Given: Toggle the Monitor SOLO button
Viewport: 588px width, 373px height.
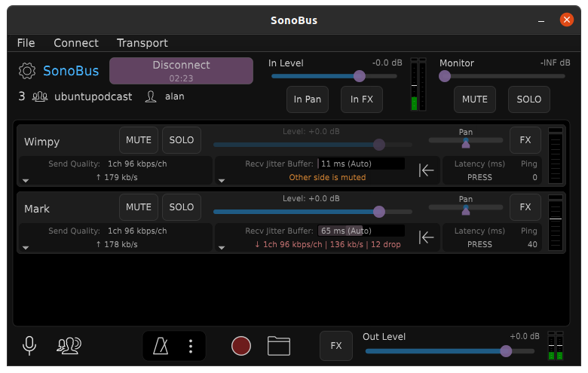Looking at the screenshot, I should click(x=529, y=99).
